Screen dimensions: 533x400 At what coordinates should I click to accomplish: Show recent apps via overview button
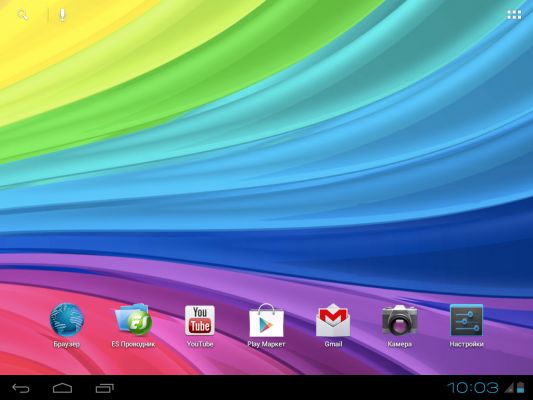tap(104, 388)
